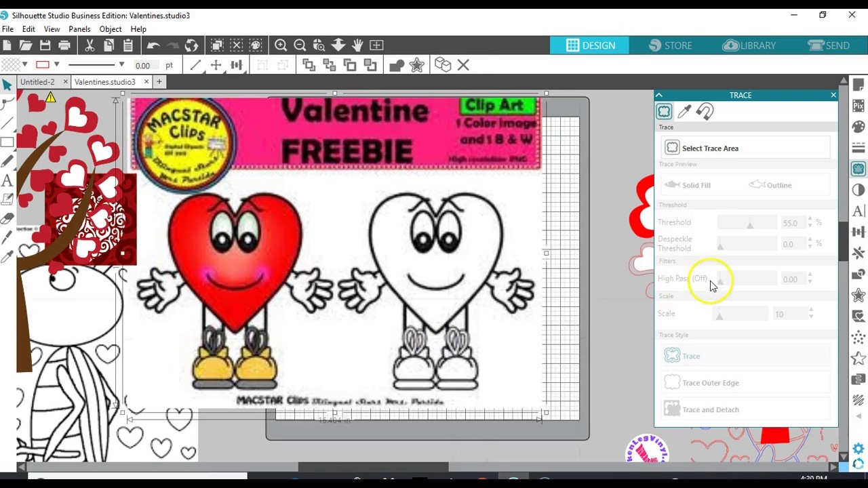
Task: Go to the LIBRARY section
Action: point(749,45)
